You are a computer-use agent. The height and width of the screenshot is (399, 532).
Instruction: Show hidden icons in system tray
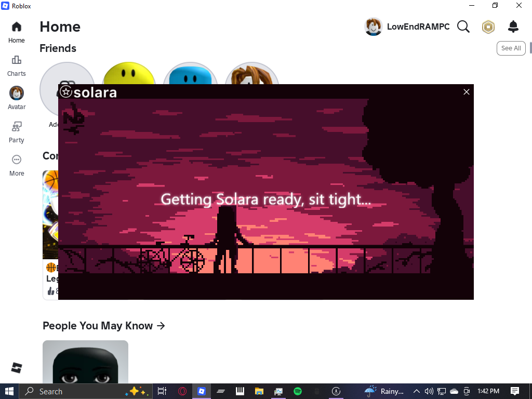click(416, 391)
